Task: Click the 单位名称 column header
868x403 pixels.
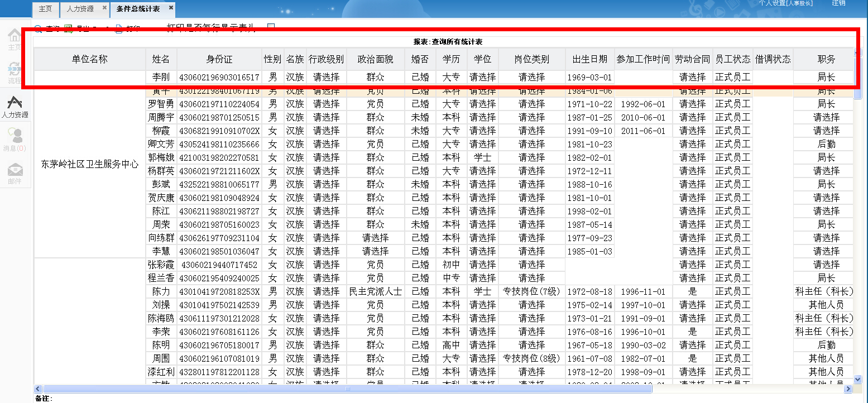Action: (90, 59)
